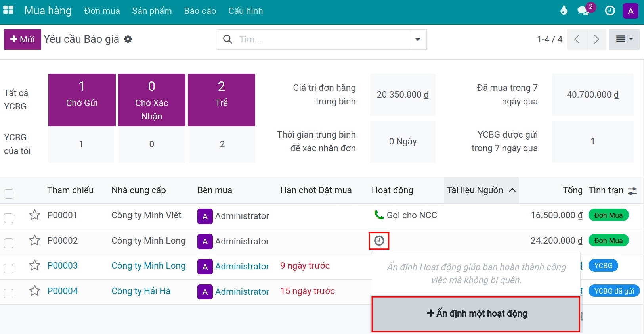Click the Mua hàng app title
This screenshot has height=334, width=644.
tap(48, 11)
